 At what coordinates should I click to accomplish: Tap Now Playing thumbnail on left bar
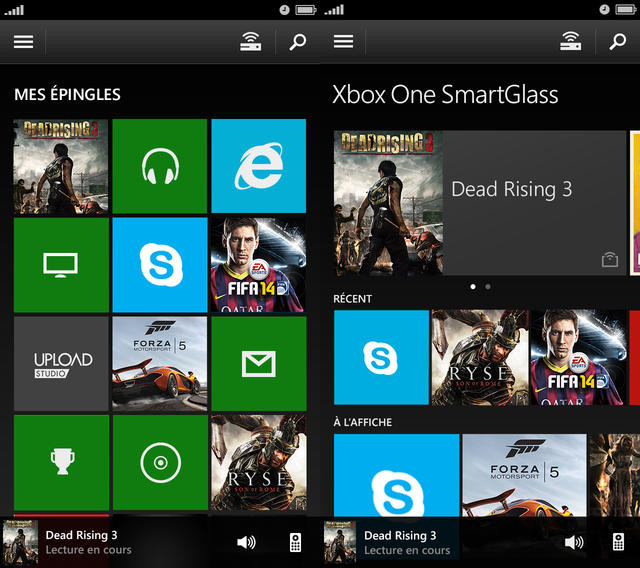click(x=20, y=543)
